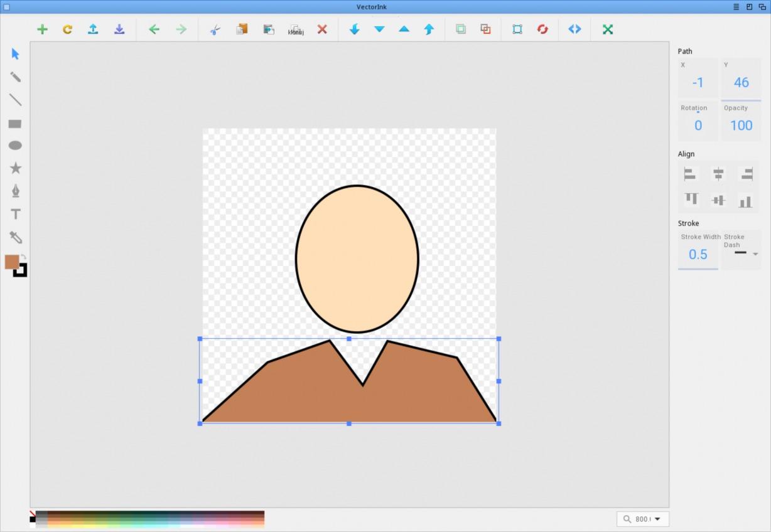Viewport: 771px width, 532px height.
Task: Select the Eyedropper tool
Action: pos(15,237)
